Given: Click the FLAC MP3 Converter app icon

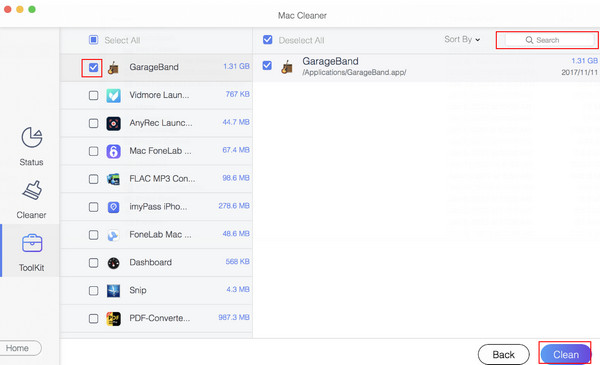Looking at the screenshot, I should pos(113,179).
